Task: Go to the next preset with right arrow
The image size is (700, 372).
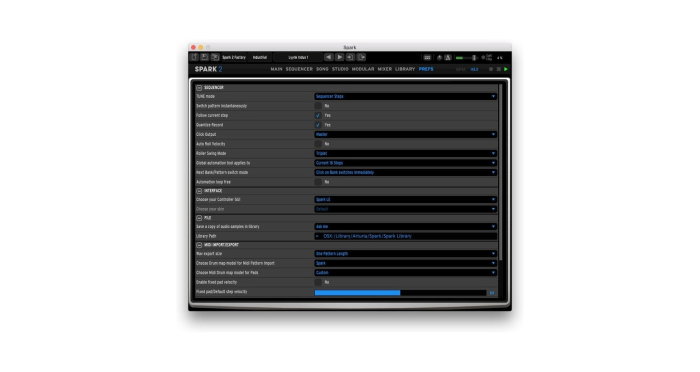Action: click(339, 57)
